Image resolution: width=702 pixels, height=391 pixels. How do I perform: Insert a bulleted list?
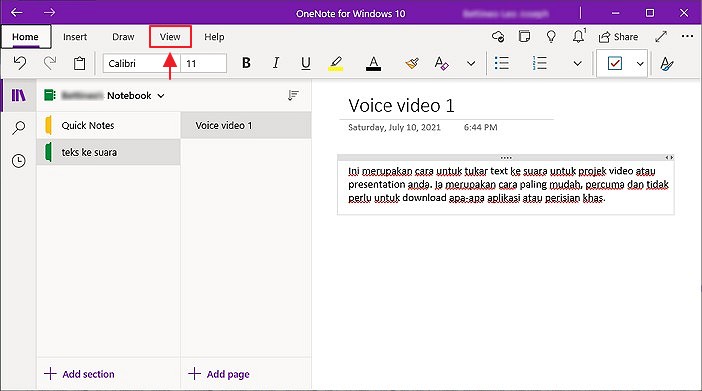coord(501,63)
